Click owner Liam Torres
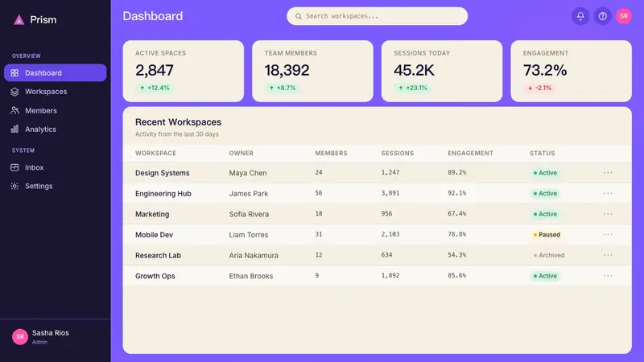The width and height of the screenshot is (644, 362). [x=249, y=234]
